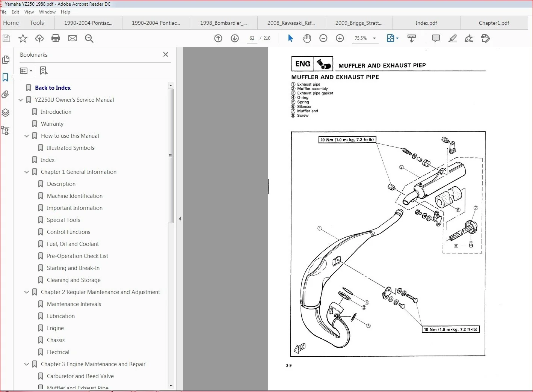Open the View menu
This screenshot has height=392, width=533.
tap(29, 12)
